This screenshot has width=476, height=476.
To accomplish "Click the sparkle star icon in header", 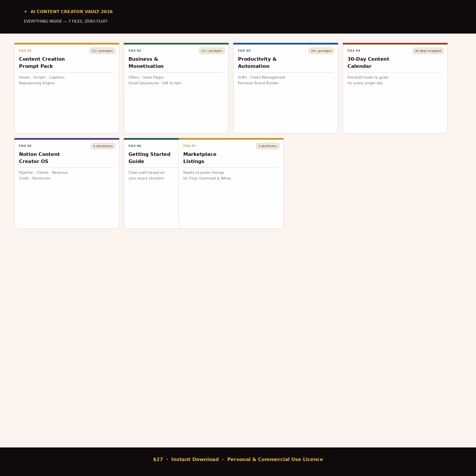I will [x=26, y=12].
